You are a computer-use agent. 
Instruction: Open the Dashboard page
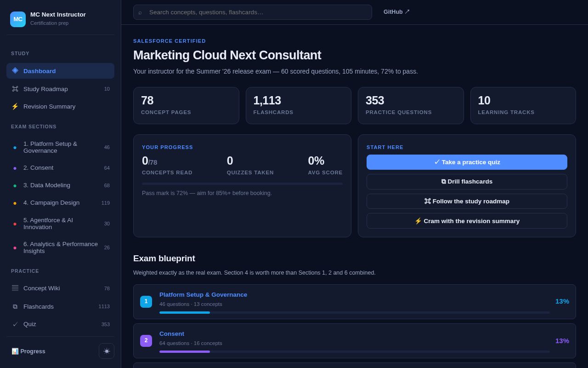tap(60, 71)
